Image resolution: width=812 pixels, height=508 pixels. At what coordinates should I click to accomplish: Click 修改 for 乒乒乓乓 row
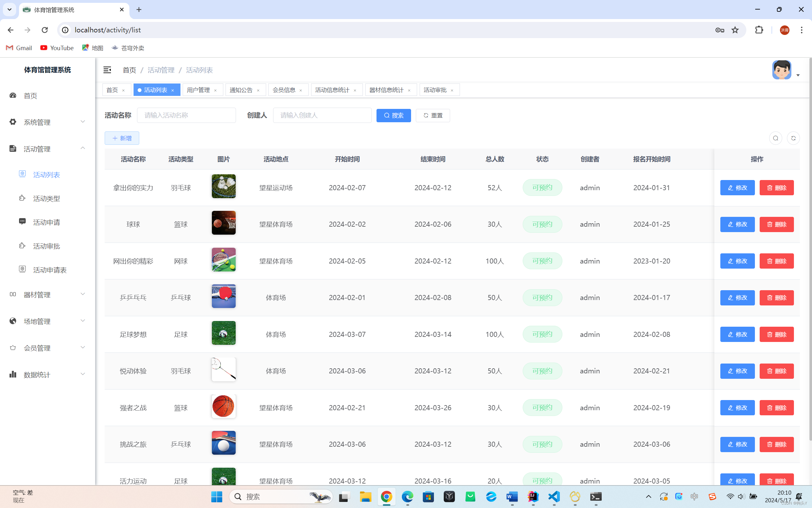[737, 298]
